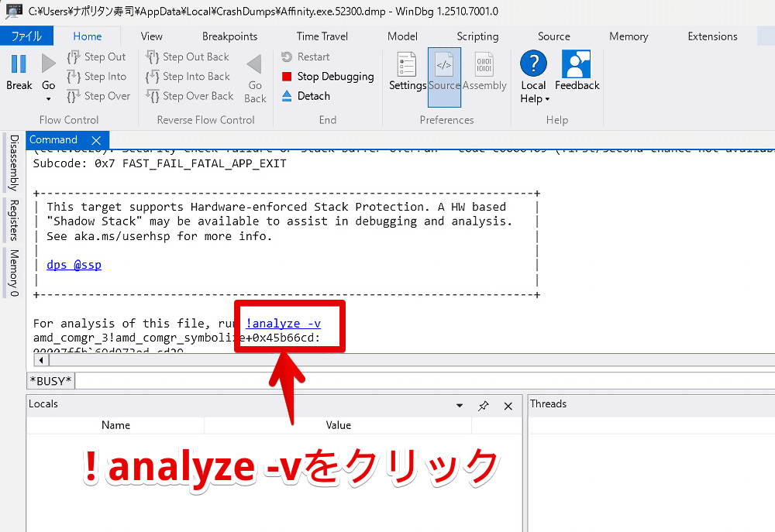Viewport: 775px width, 532px height.
Task: Expand the Go button dropdown arrow
Action: click(x=49, y=99)
